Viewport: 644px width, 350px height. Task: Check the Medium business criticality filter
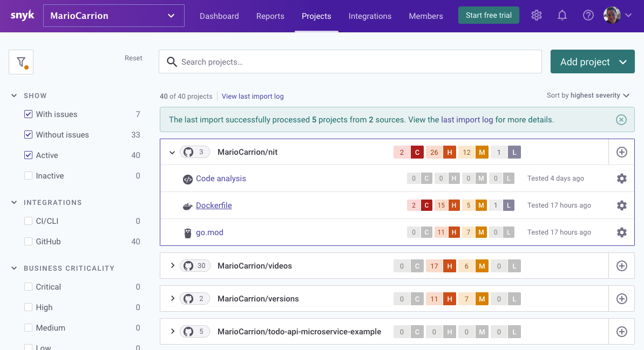coord(28,327)
